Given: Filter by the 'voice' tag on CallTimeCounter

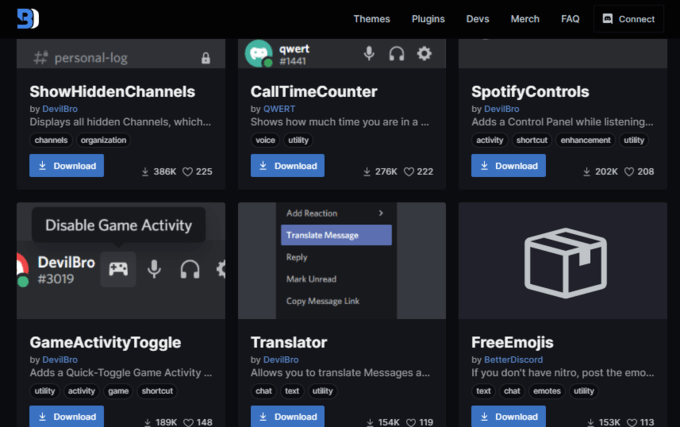Looking at the screenshot, I should point(264,141).
